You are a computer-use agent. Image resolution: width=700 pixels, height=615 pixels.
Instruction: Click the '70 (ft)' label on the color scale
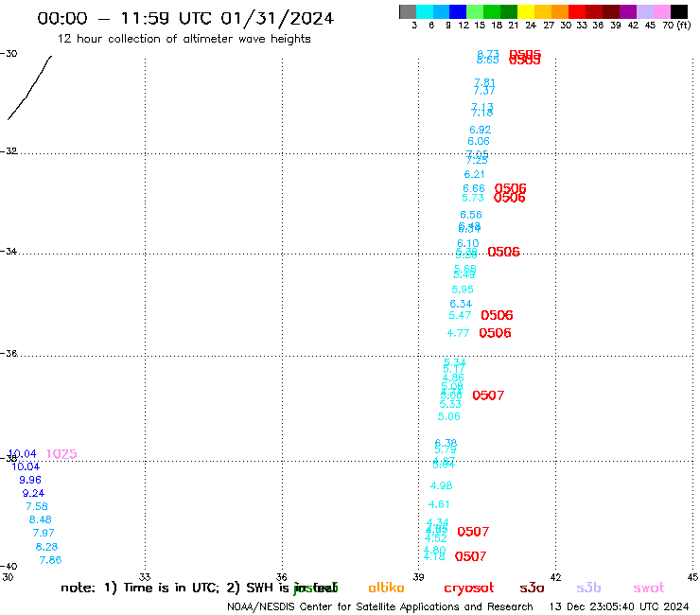tap(676, 25)
